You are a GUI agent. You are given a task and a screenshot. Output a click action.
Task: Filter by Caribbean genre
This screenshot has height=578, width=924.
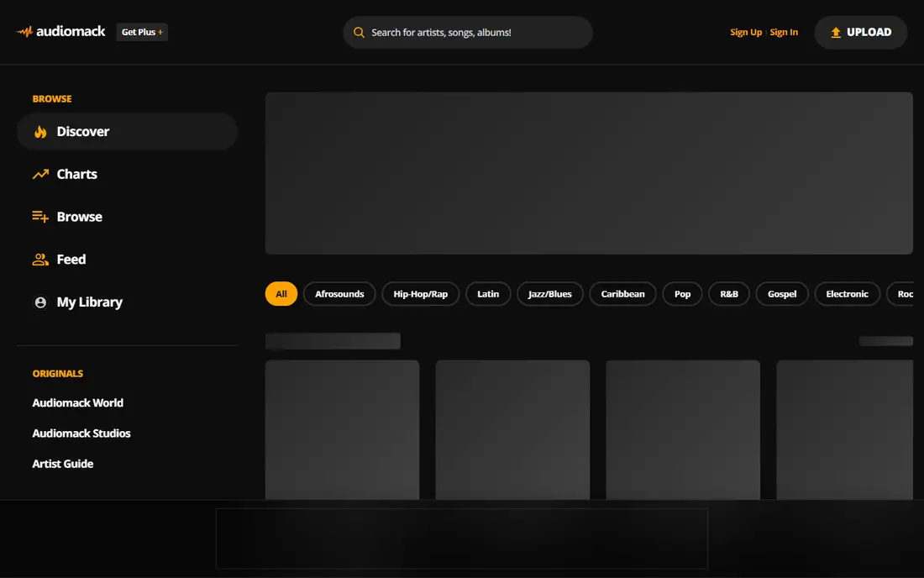623,294
